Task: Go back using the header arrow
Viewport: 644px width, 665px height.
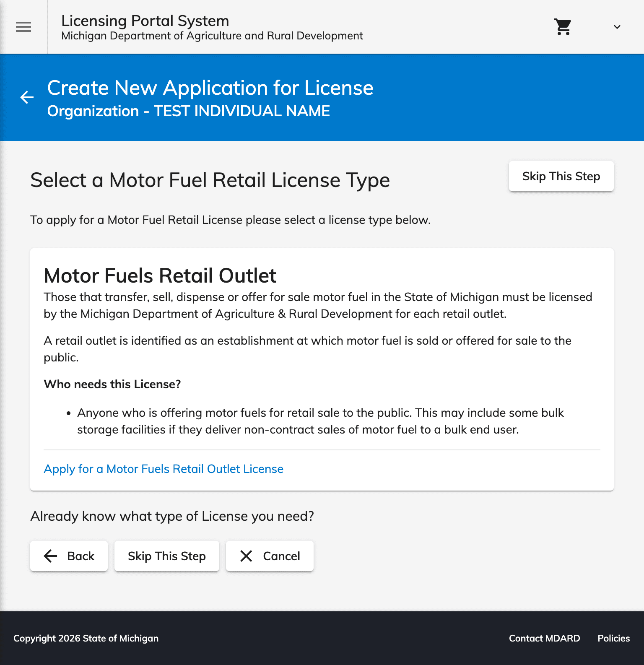Action: click(27, 97)
